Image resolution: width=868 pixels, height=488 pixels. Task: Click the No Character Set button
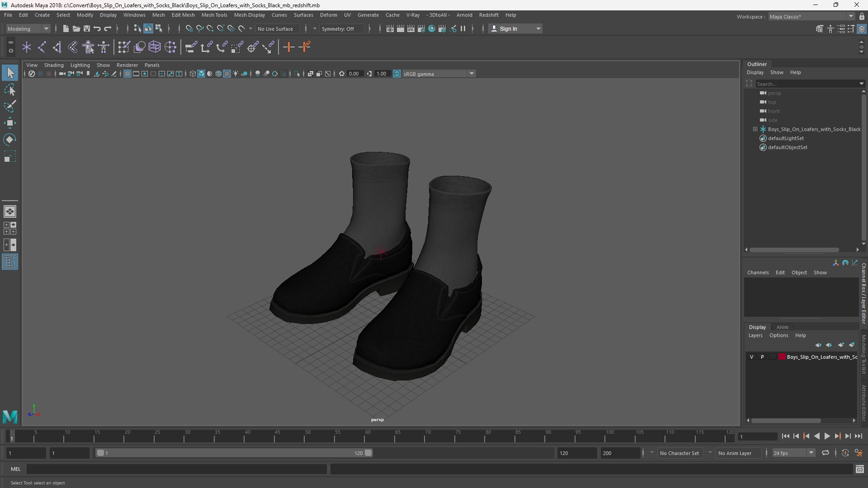tap(679, 453)
